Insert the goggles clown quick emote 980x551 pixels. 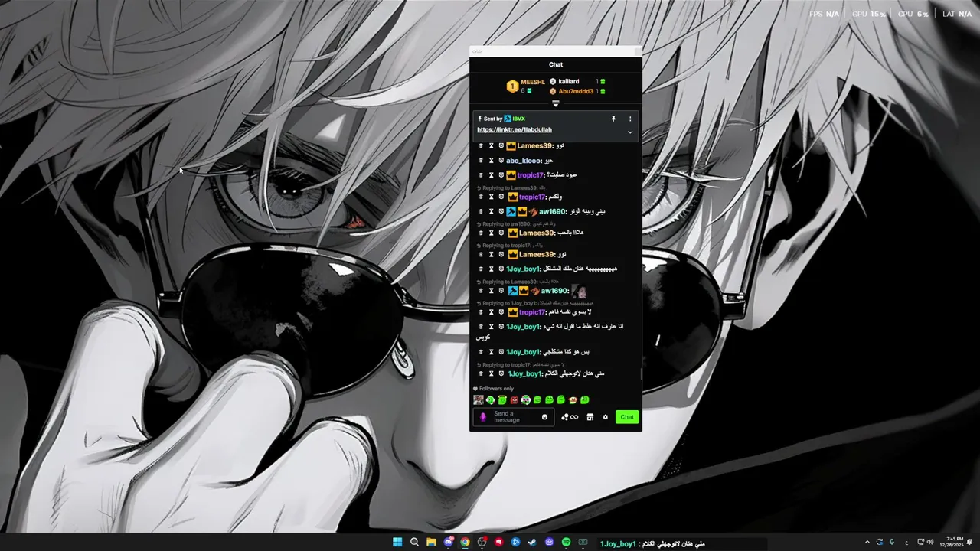pyautogui.click(x=525, y=399)
